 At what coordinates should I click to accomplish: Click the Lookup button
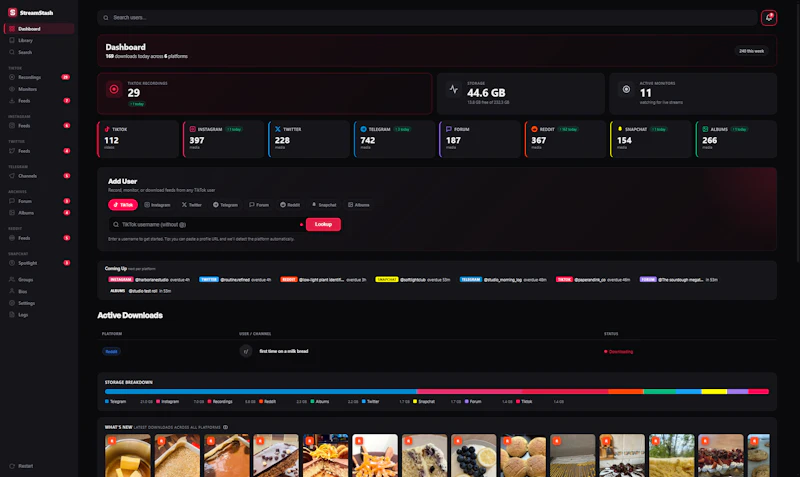click(x=323, y=224)
